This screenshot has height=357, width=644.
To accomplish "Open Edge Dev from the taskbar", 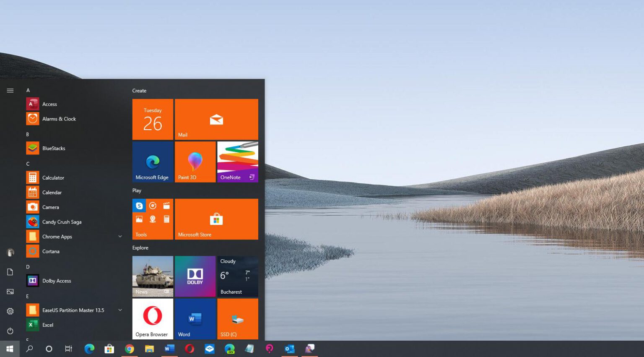I will pos(229,349).
